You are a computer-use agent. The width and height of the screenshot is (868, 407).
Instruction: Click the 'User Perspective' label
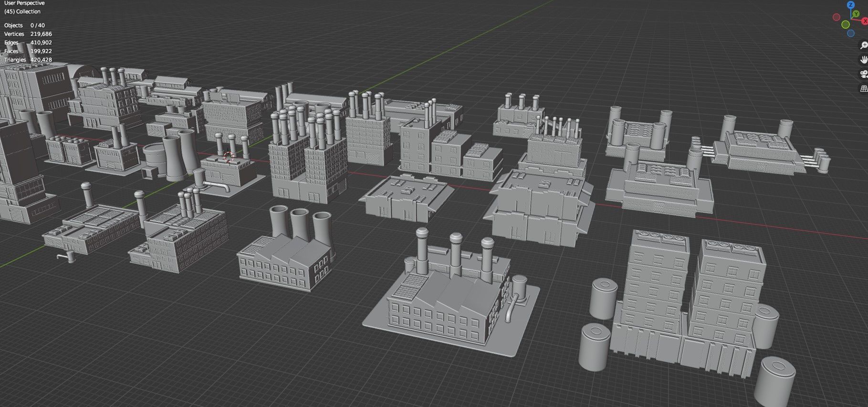[x=24, y=3]
